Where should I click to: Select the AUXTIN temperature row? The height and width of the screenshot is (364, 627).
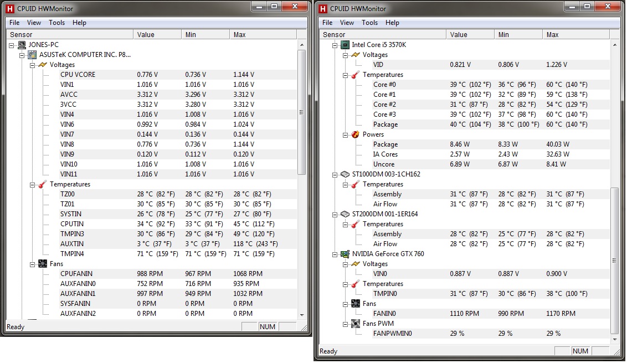(178, 244)
